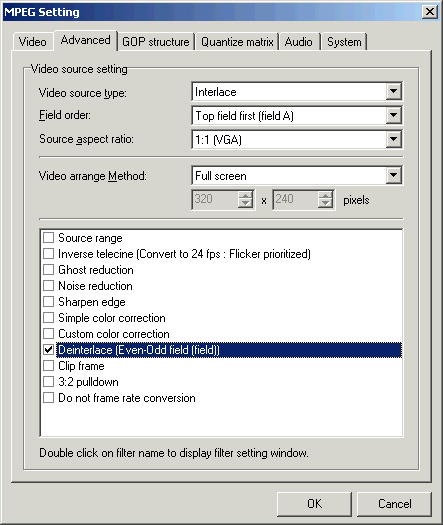Click the width up stepper arrow

coord(245,196)
